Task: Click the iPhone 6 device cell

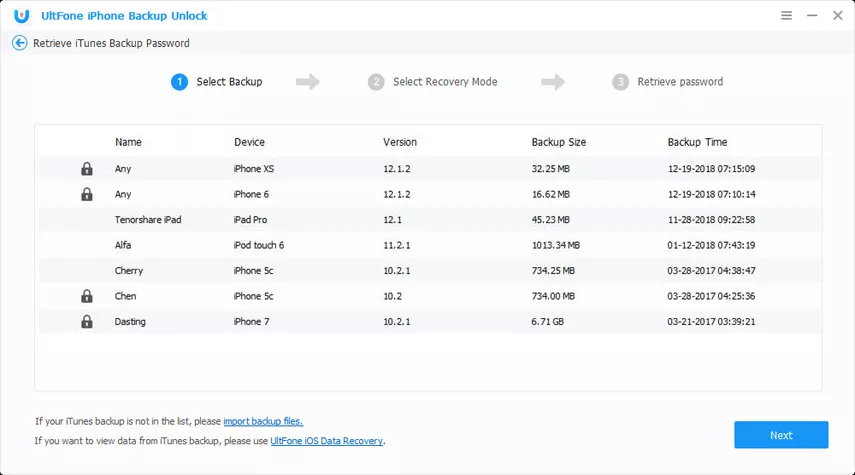Action: click(251, 194)
